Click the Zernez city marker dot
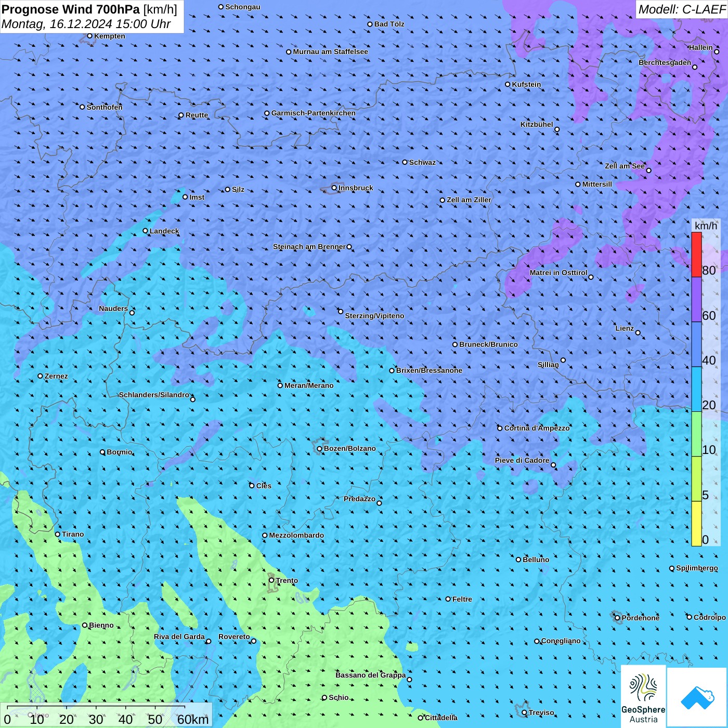 coord(41,376)
